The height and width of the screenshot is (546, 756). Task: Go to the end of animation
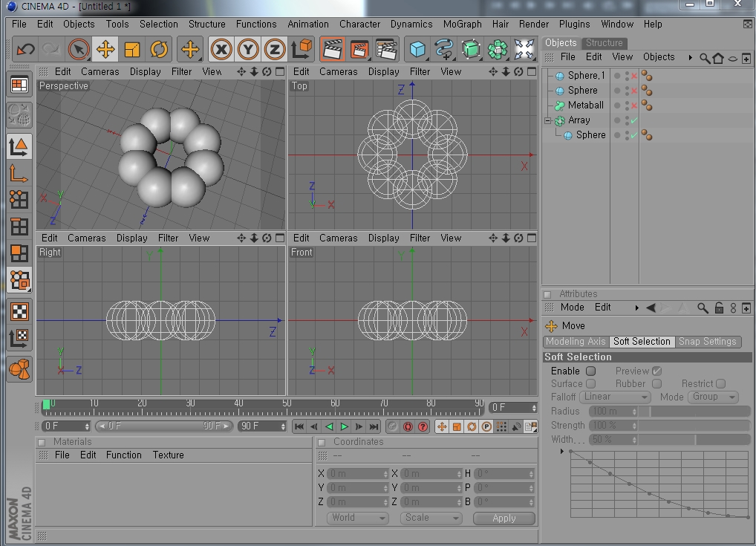tap(374, 427)
